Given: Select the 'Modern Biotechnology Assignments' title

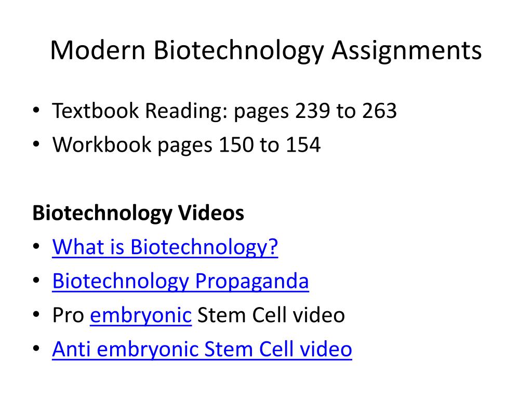Looking at the screenshot, I should click(266, 50).
